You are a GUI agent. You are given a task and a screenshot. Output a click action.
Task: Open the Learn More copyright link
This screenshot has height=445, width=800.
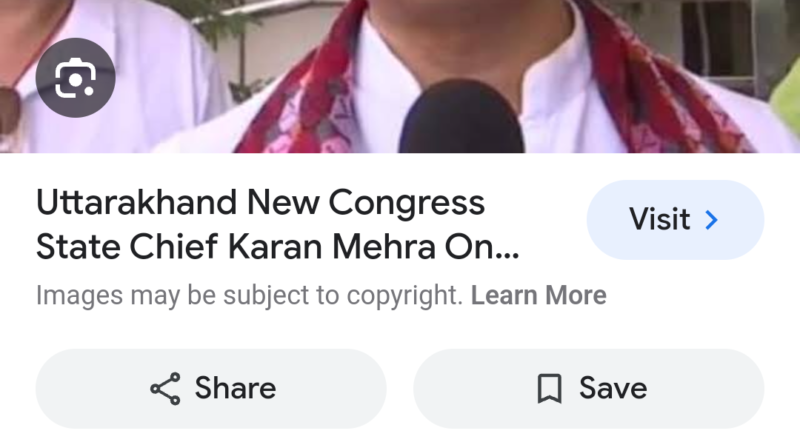pos(538,295)
